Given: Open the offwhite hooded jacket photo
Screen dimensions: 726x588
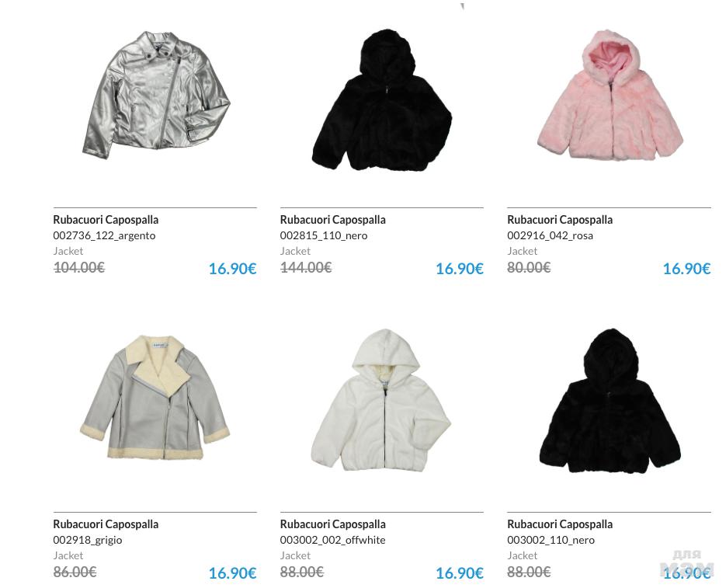Looking at the screenshot, I should [x=380, y=400].
